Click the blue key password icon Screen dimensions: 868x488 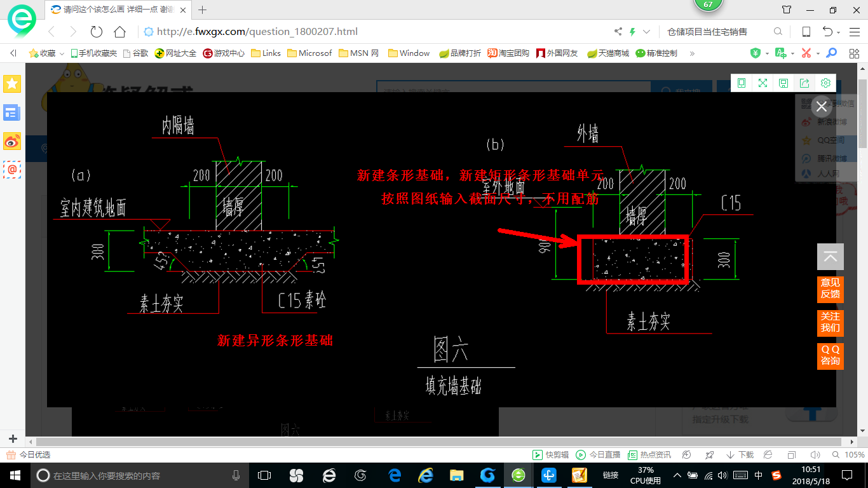pos(831,53)
